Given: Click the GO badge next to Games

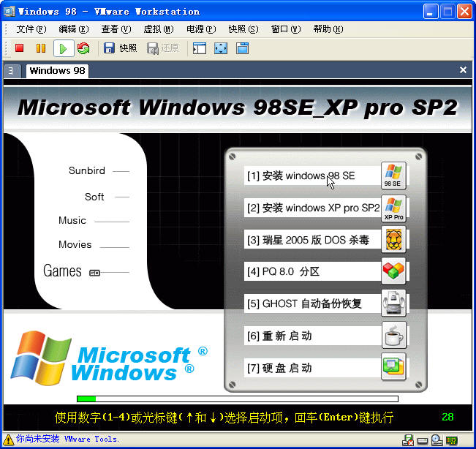Looking at the screenshot, I should pos(94,273).
